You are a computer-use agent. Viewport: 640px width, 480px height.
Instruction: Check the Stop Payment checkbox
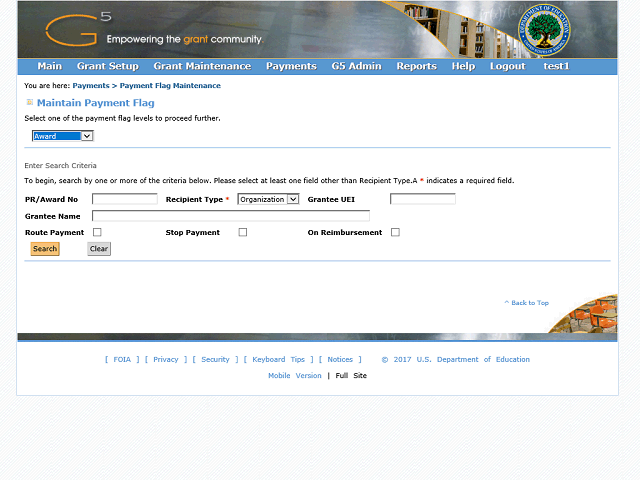coord(243,232)
